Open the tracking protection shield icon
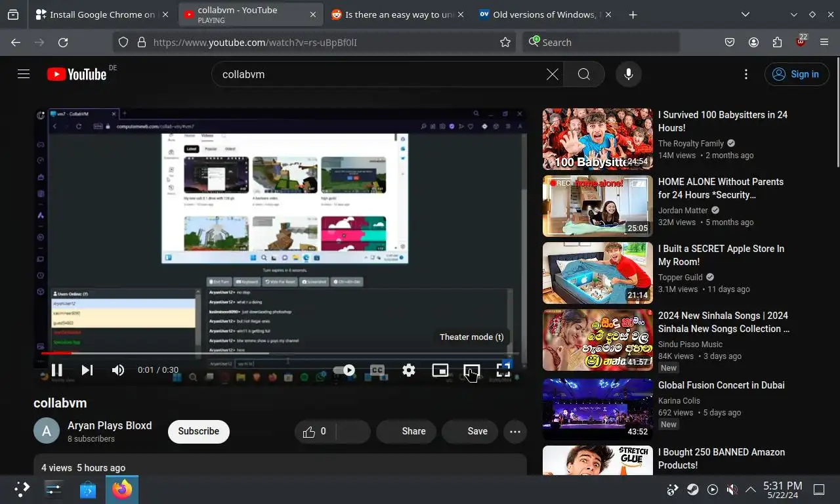The height and width of the screenshot is (504, 840). tap(123, 42)
